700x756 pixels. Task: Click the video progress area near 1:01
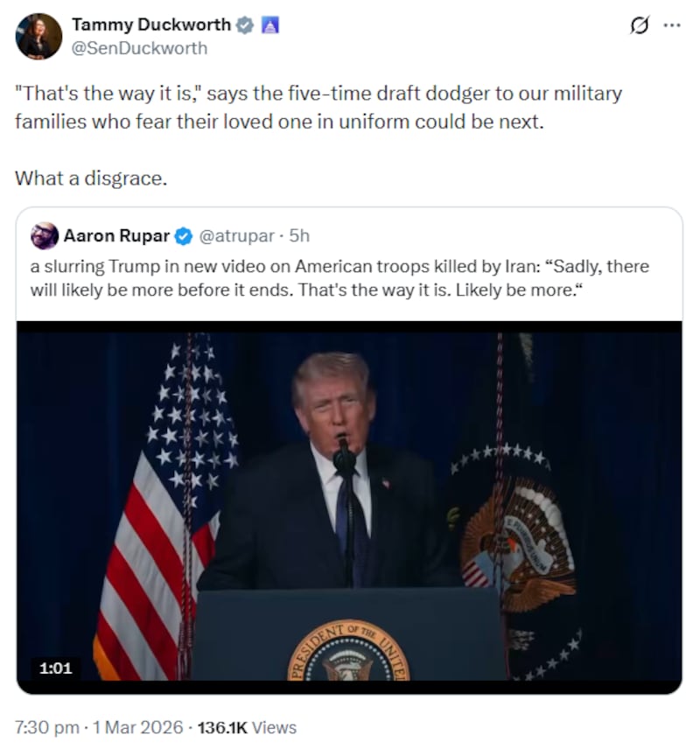coord(55,669)
